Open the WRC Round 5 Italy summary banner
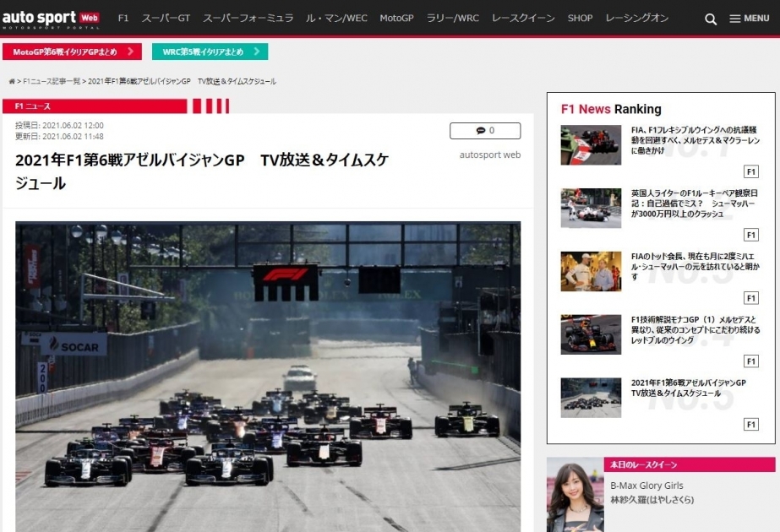 pyautogui.click(x=210, y=52)
